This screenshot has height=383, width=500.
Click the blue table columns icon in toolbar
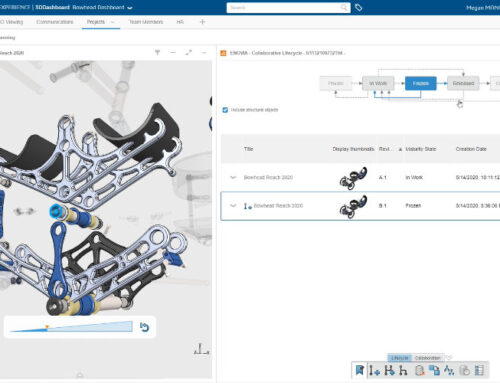click(479, 370)
